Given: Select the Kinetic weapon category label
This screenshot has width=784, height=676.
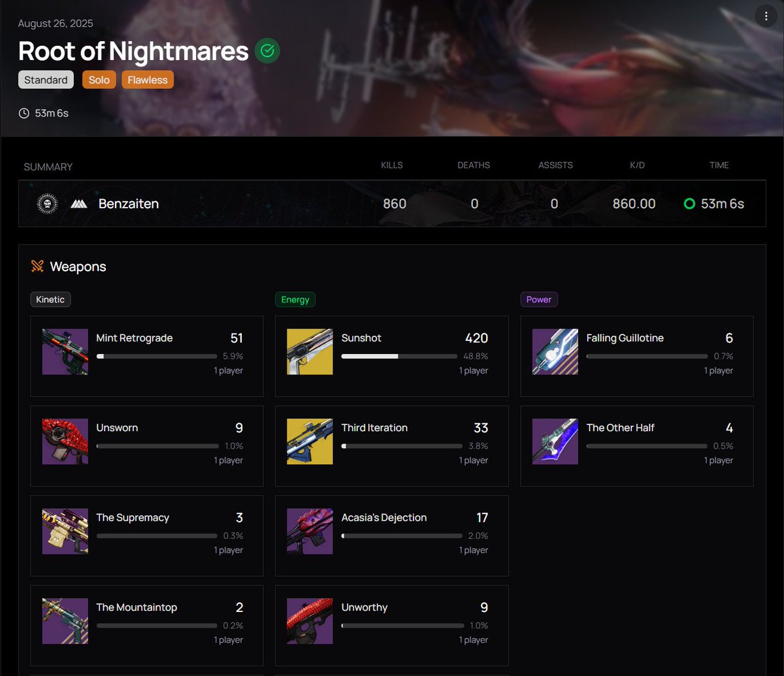Looking at the screenshot, I should click(x=50, y=299).
